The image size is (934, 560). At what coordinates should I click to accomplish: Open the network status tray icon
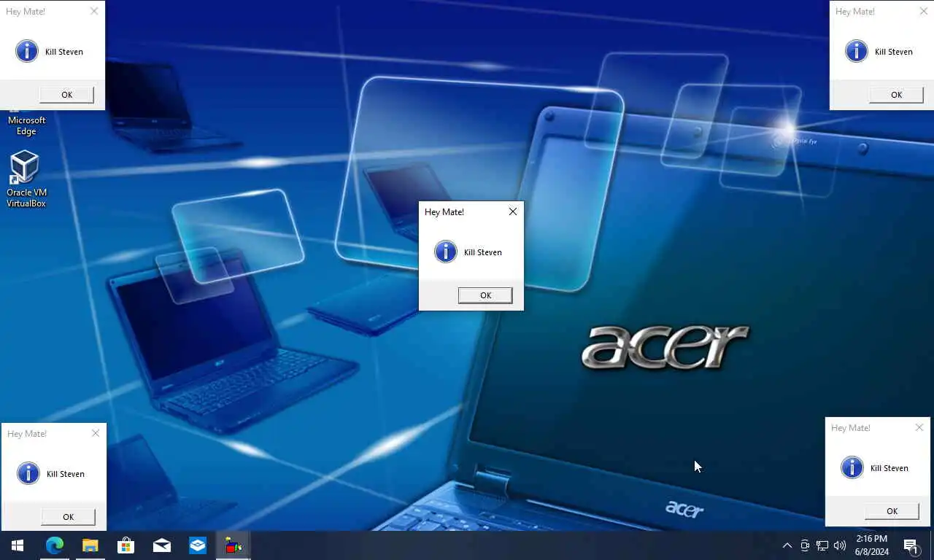pyautogui.click(x=822, y=545)
